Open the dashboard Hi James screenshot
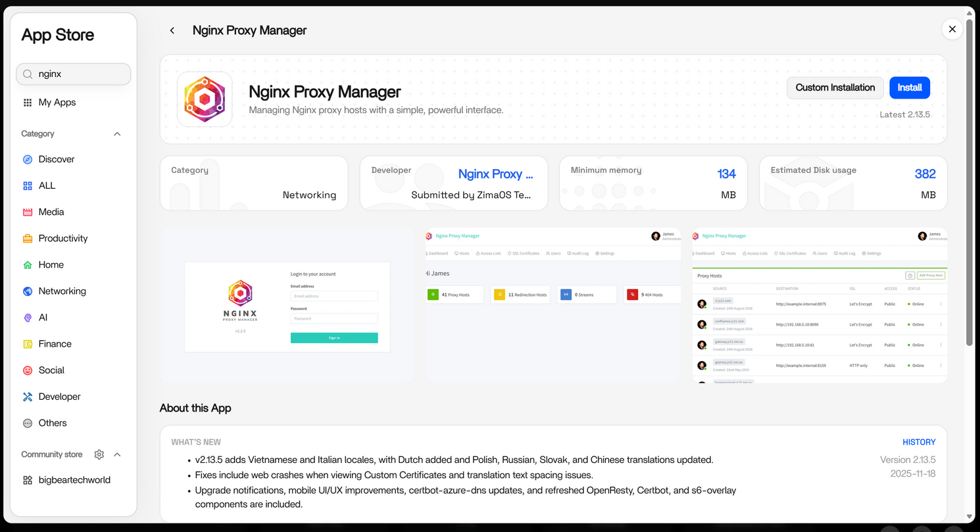The width and height of the screenshot is (980, 532). (x=553, y=306)
